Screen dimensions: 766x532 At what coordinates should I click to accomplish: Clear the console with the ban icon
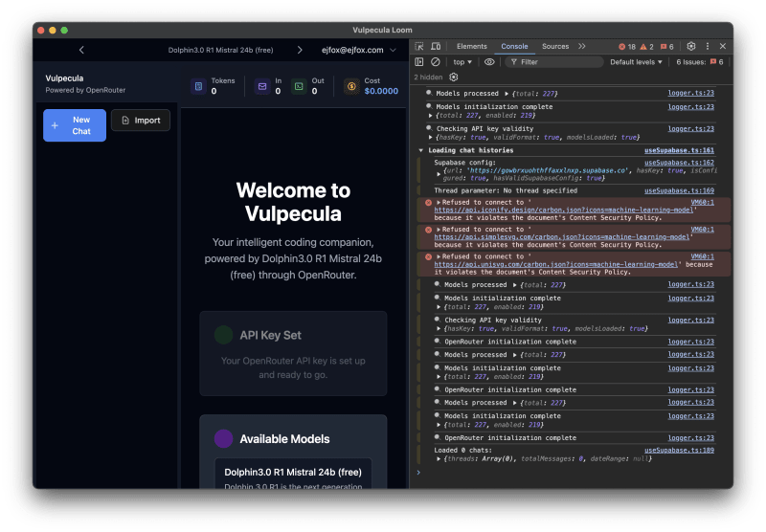(x=436, y=62)
